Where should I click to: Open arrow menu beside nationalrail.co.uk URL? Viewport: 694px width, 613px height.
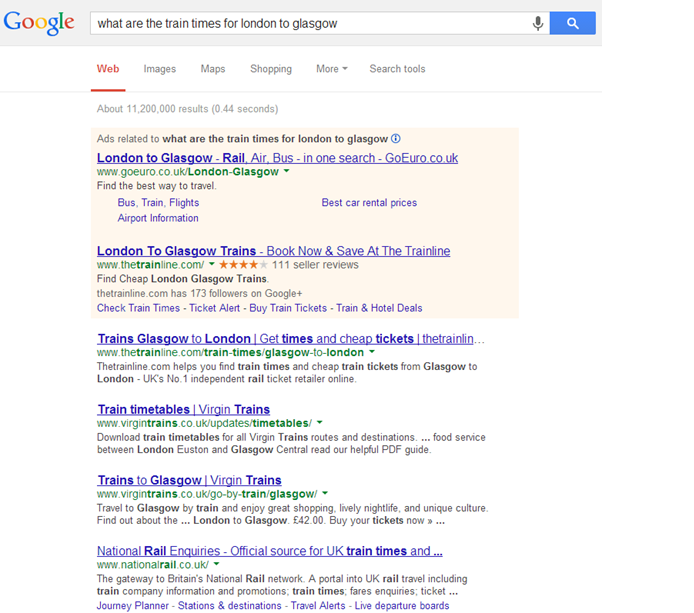coord(216,564)
